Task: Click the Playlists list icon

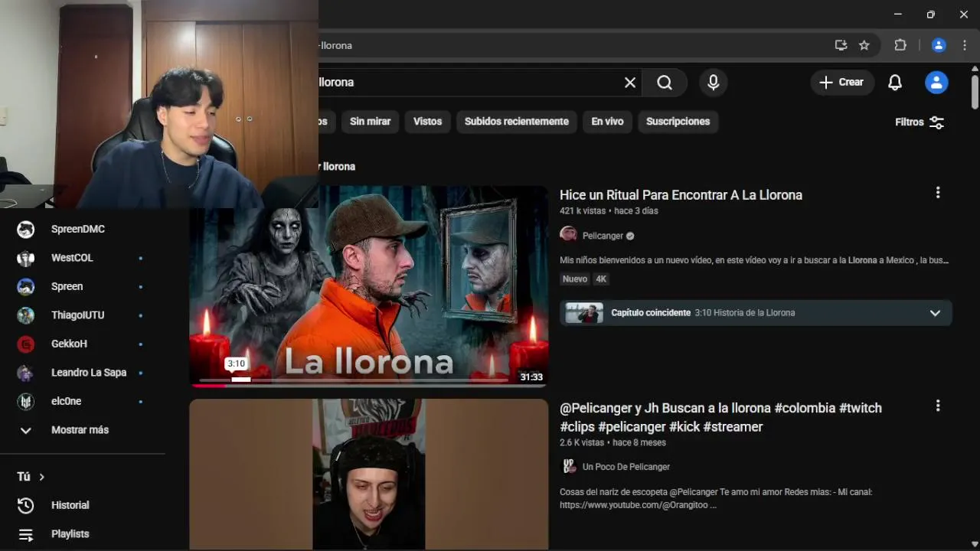Action: pos(26,534)
